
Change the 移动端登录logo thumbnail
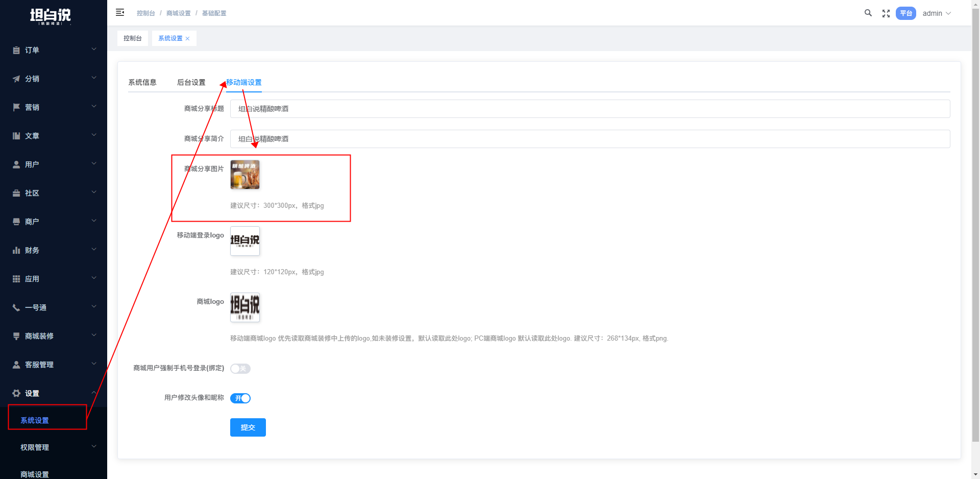[x=245, y=241]
